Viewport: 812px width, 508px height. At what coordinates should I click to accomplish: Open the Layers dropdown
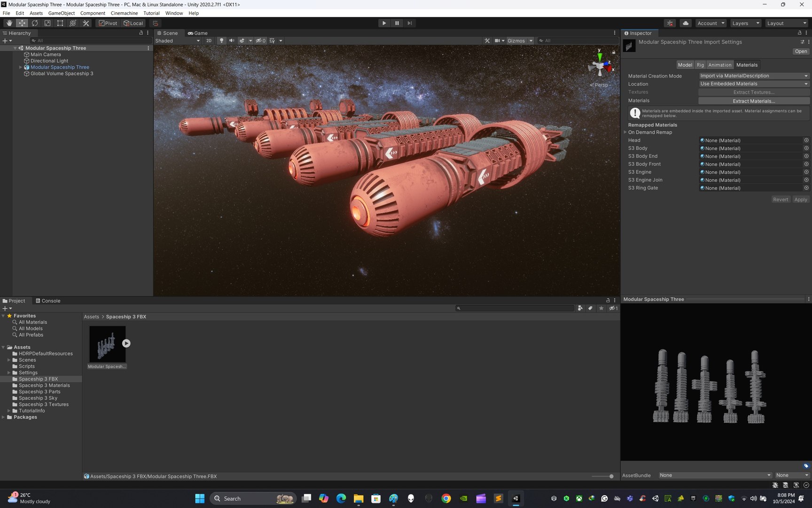pos(745,23)
